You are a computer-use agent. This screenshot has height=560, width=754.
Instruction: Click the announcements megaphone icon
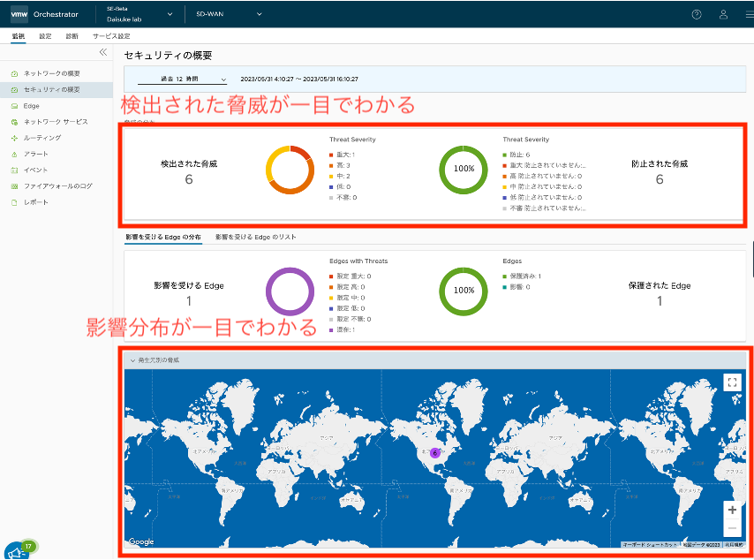click(15, 550)
